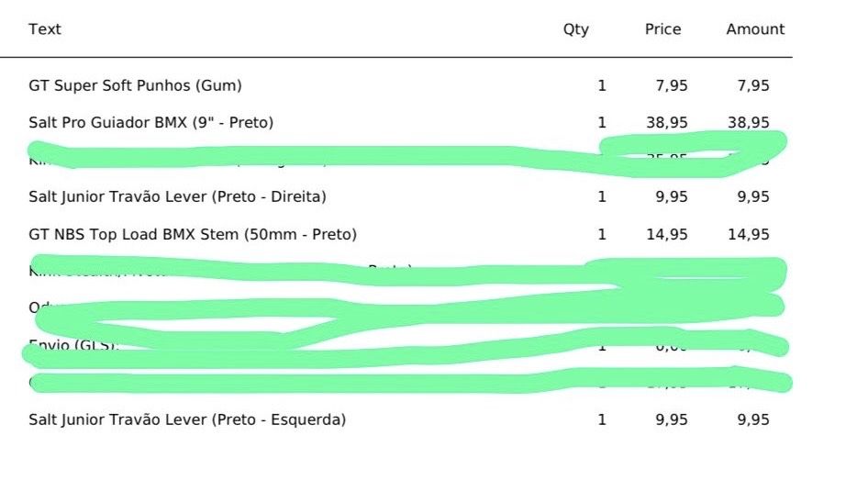Click the Price column header

click(662, 29)
